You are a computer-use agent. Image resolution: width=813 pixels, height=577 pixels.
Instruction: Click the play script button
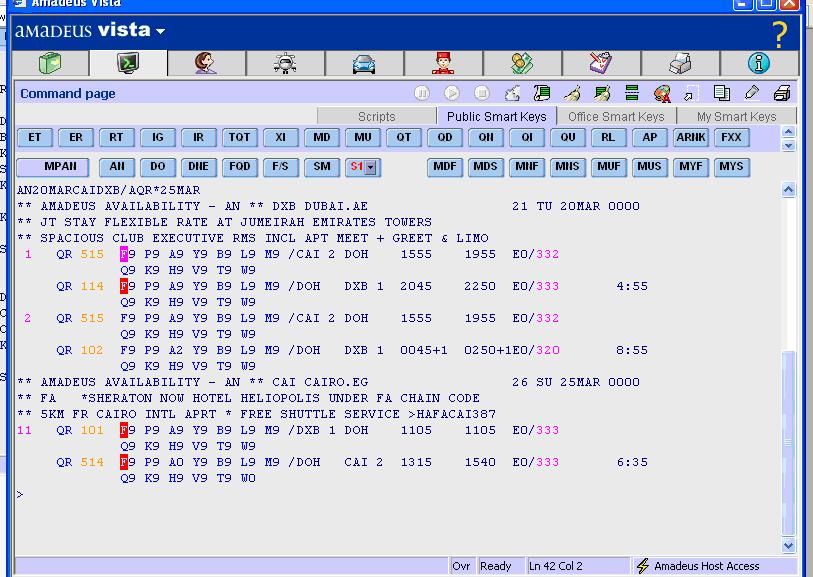[452, 93]
